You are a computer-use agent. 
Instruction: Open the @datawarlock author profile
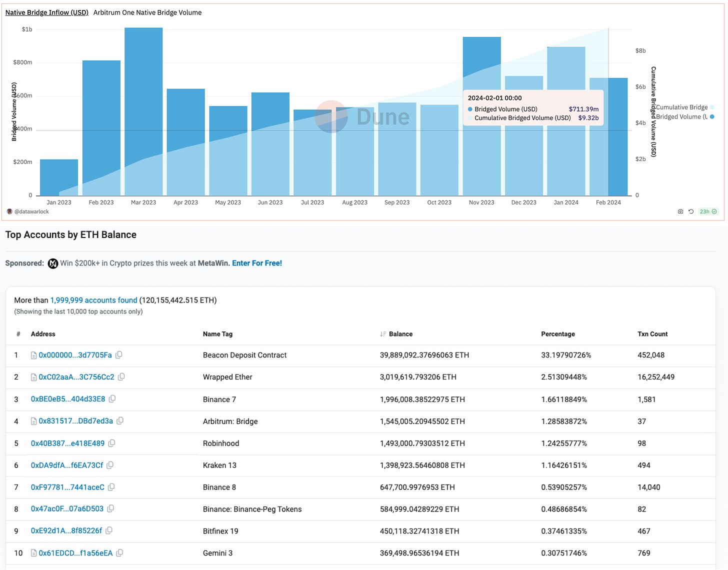coord(31,211)
